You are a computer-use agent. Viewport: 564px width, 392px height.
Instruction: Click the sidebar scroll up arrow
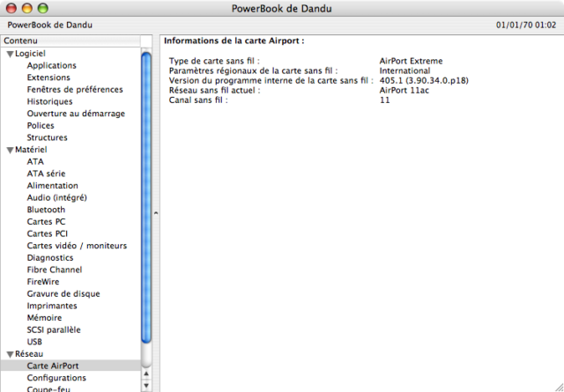pos(146,374)
